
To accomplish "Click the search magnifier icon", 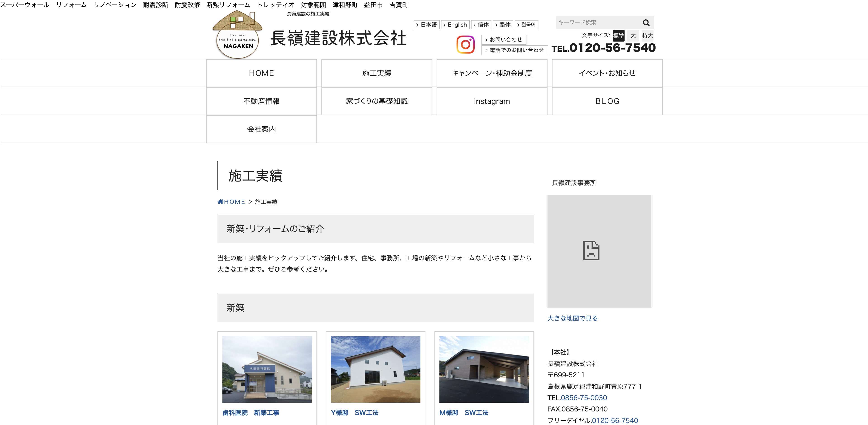I will pos(646,23).
